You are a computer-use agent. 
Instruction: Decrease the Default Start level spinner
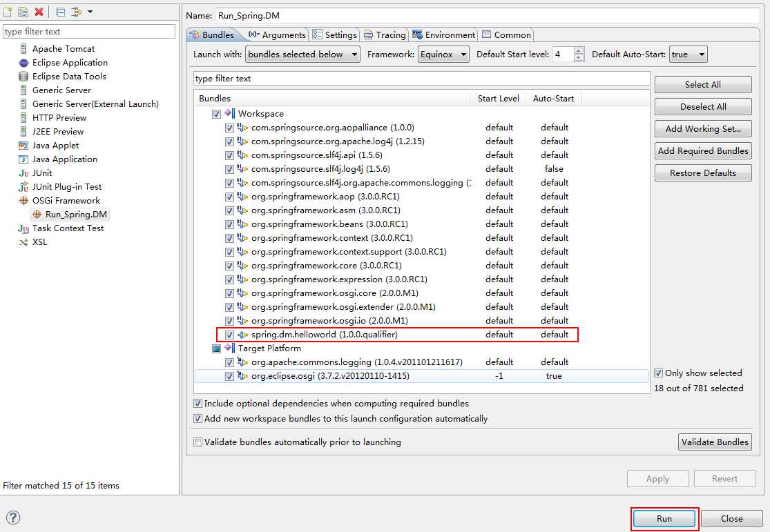click(579, 58)
